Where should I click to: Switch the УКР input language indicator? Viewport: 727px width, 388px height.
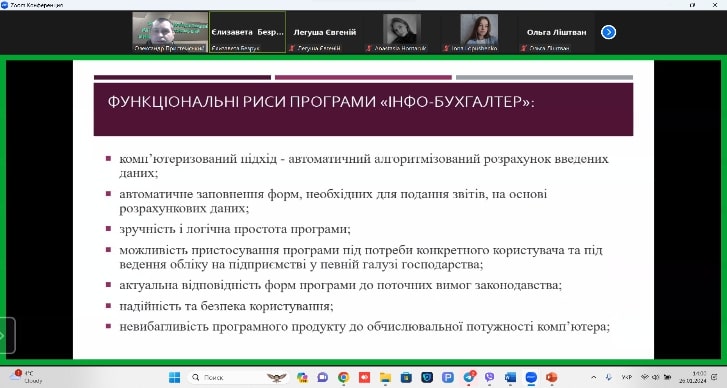(626, 377)
